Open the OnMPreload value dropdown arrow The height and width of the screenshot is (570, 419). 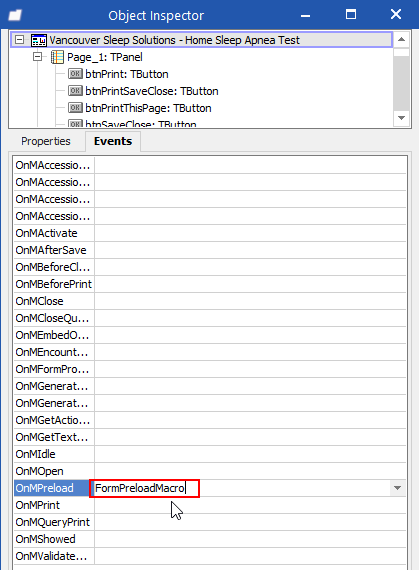(x=398, y=488)
